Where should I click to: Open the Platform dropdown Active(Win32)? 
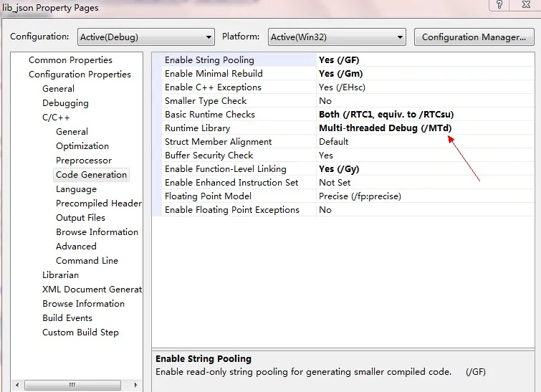pyautogui.click(x=337, y=37)
